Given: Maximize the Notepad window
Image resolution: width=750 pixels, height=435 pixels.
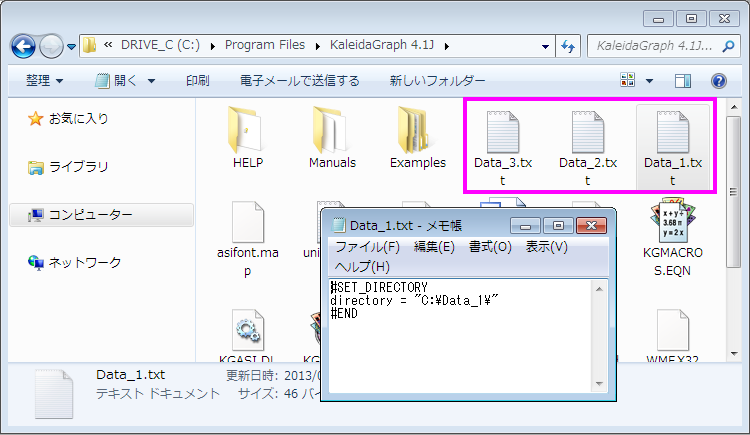Looking at the screenshot, I should pos(558,225).
